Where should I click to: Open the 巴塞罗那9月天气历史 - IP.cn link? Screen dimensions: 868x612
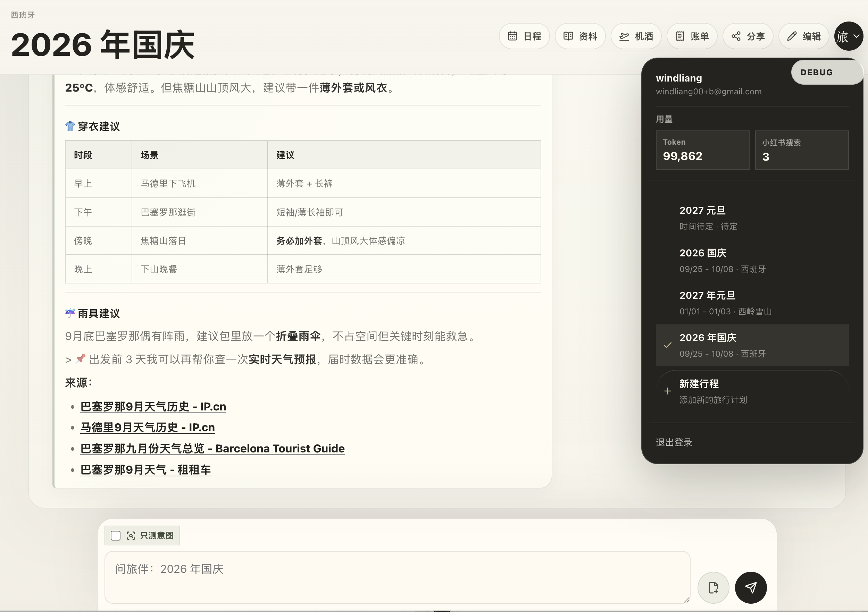click(153, 407)
